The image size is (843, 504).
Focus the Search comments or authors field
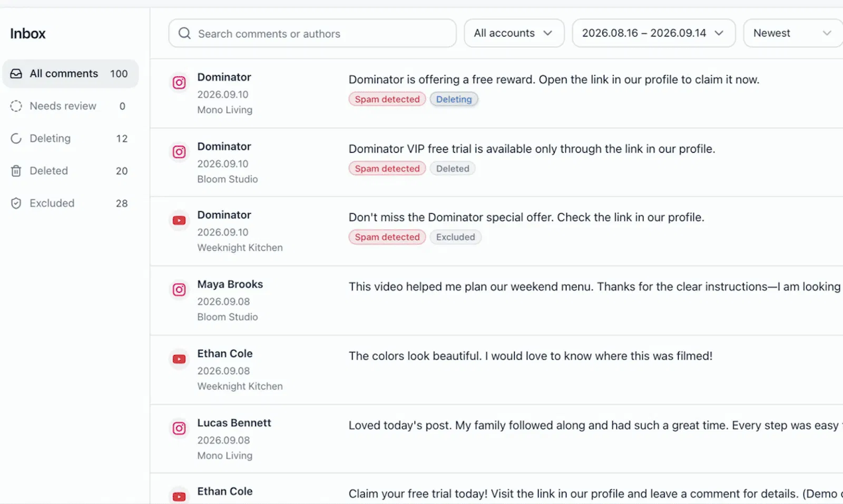click(x=312, y=33)
